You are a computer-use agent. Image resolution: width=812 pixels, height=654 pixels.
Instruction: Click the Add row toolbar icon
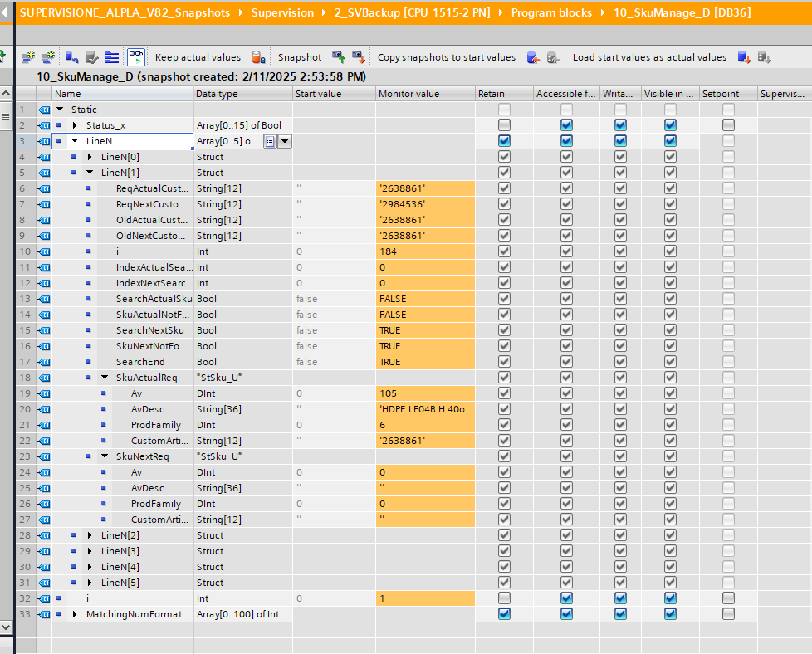[x=48, y=57]
